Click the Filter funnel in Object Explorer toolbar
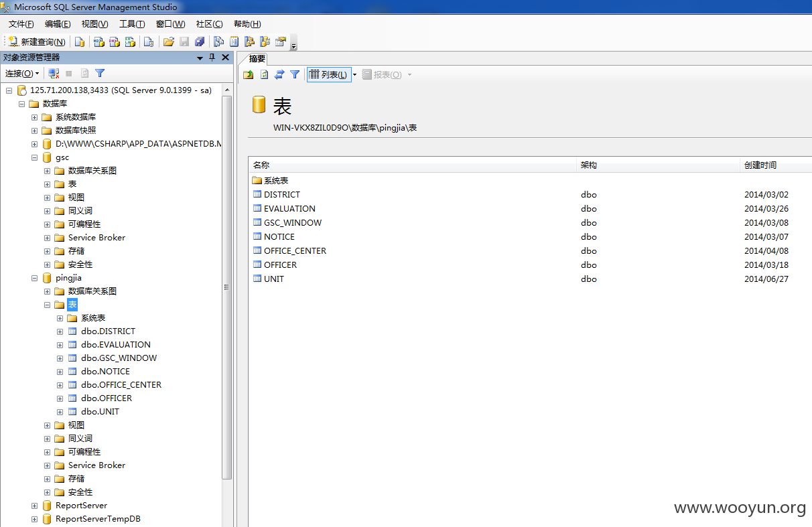812x527 pixels. pyautogui.click(x=100, y=74)
